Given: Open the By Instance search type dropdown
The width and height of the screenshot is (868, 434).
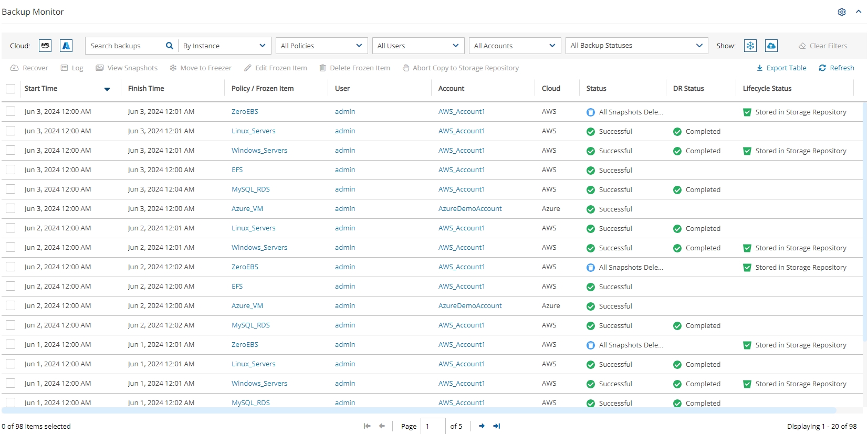Looking at the screenshot, I should click(x=224, y=46).
